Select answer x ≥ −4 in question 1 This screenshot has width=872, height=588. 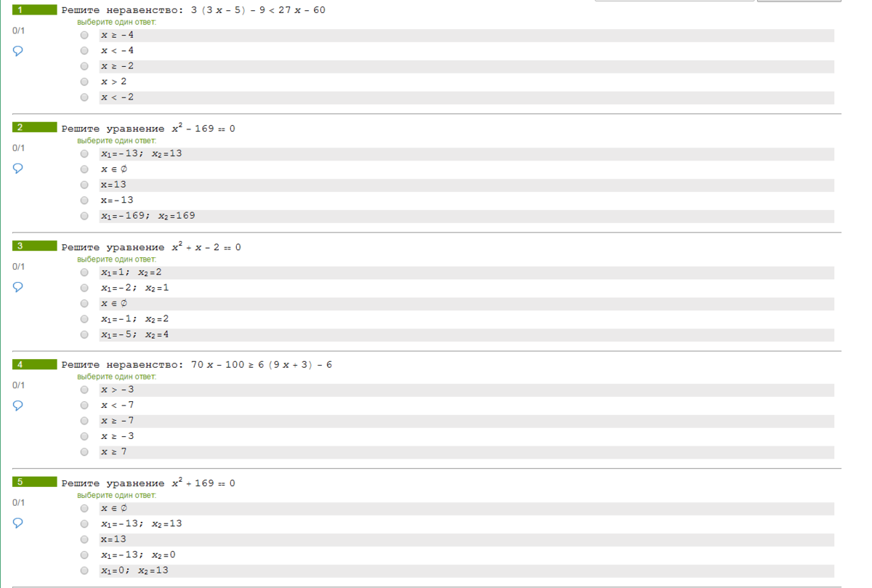coord(84,35)
